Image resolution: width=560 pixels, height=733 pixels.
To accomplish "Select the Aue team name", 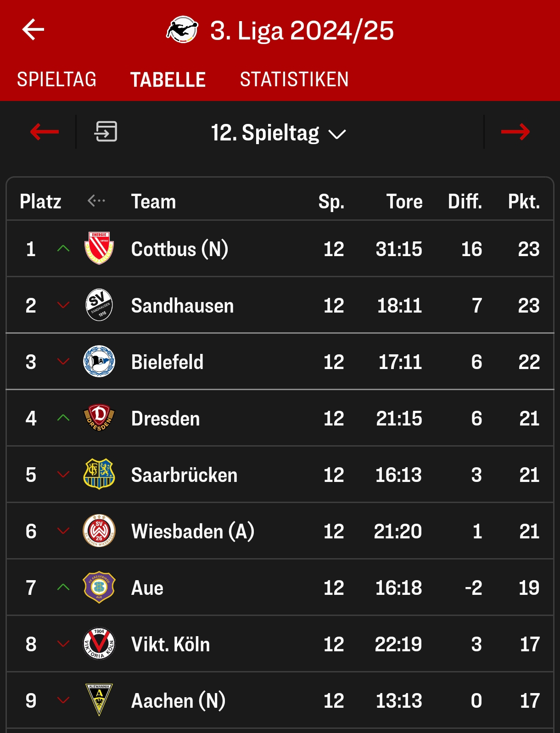I will point(147,588).
